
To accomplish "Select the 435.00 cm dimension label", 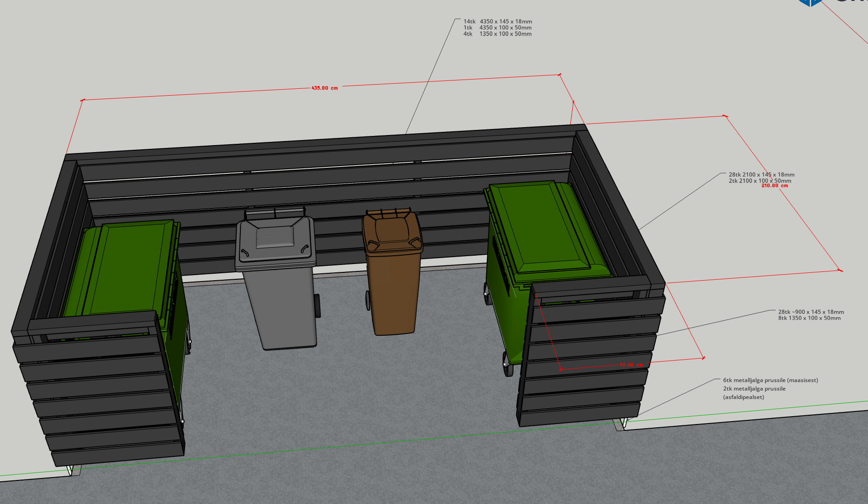I will click(324, 88).
